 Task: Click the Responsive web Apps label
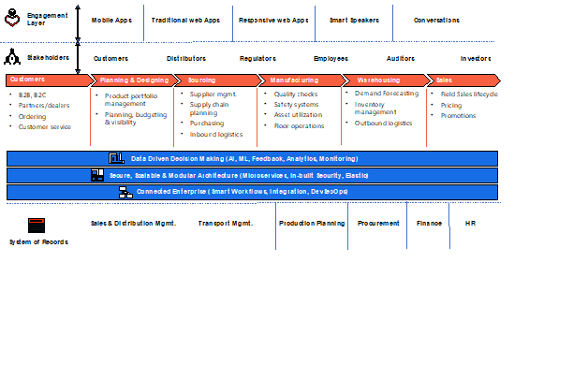[x=273, y=21]
